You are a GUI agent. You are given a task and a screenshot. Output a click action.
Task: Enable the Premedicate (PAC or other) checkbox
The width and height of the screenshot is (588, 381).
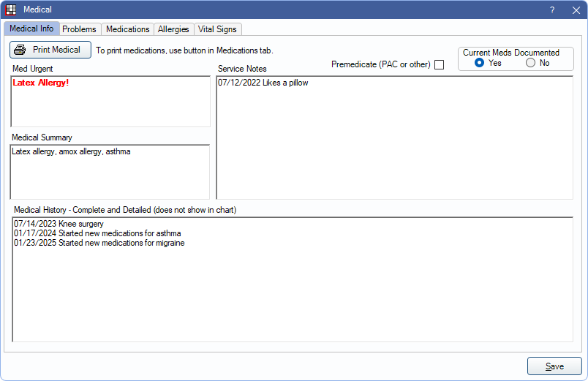coord(439,64)
